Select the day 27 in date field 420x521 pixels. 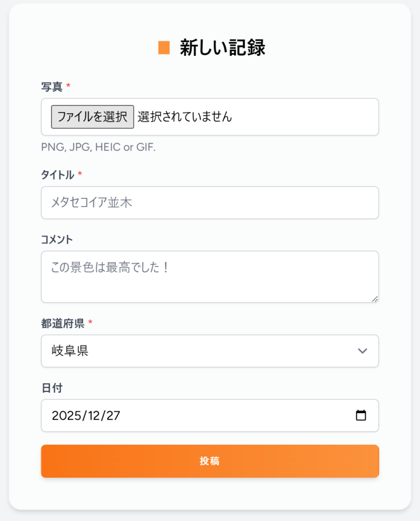click(113, 415)
